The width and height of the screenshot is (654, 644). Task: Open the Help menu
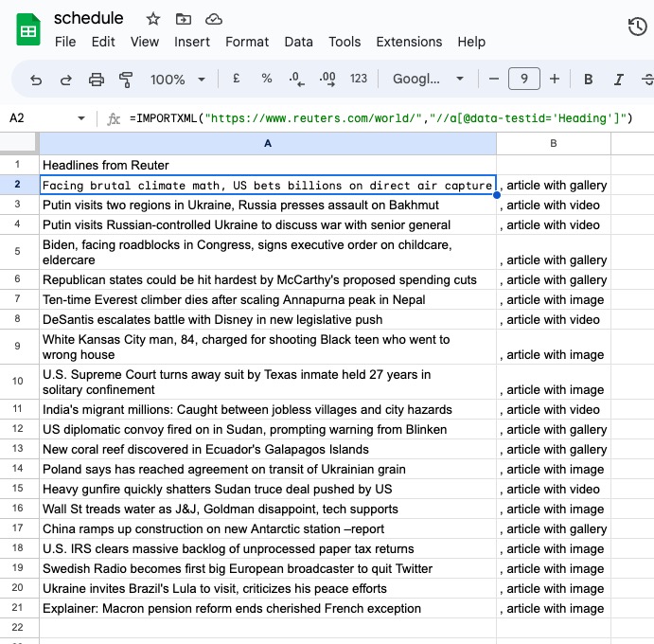coord(471,42)
